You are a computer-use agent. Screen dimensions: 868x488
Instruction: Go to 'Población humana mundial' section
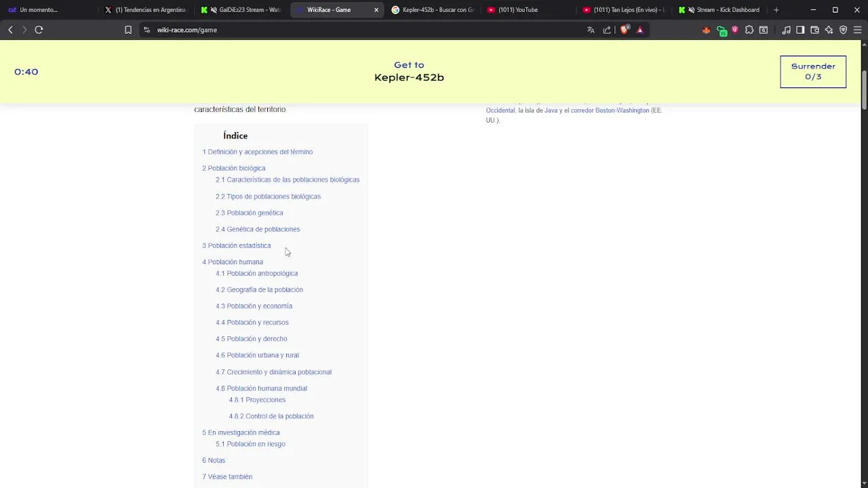coord(261,388)
